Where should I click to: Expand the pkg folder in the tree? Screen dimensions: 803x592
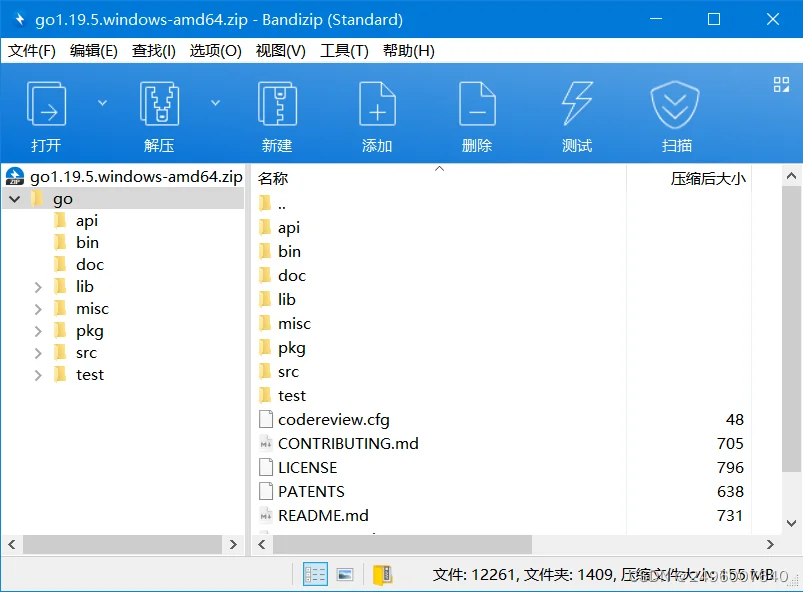click(38, 331)
